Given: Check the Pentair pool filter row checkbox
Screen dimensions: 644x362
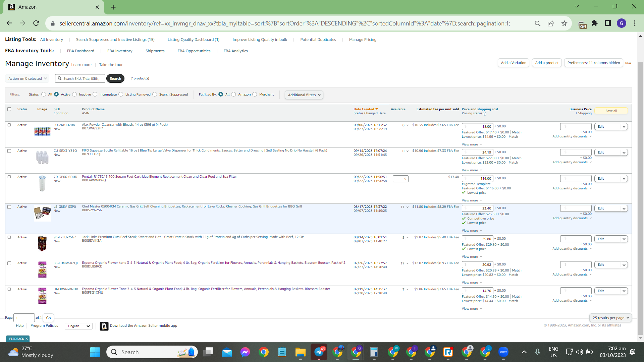Looking at the screenshot, I should point(9,177).
